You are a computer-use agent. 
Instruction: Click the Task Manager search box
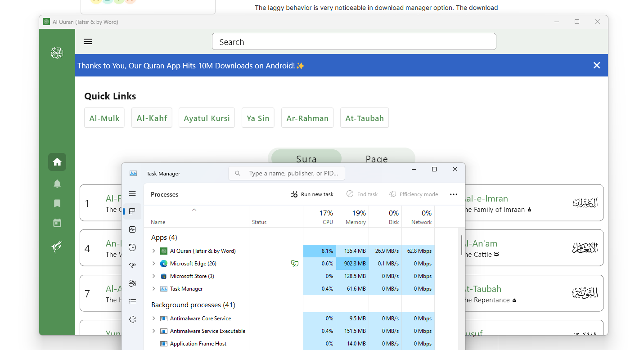(287, 173)
